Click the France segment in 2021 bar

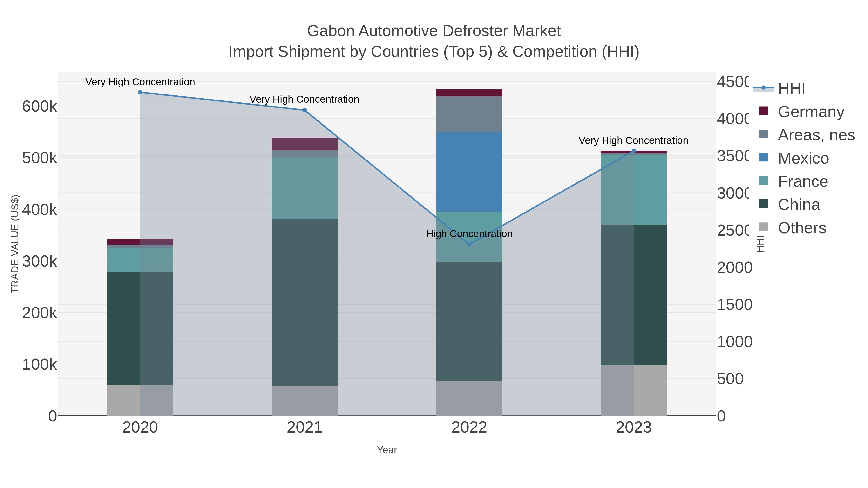coord(305,188)
